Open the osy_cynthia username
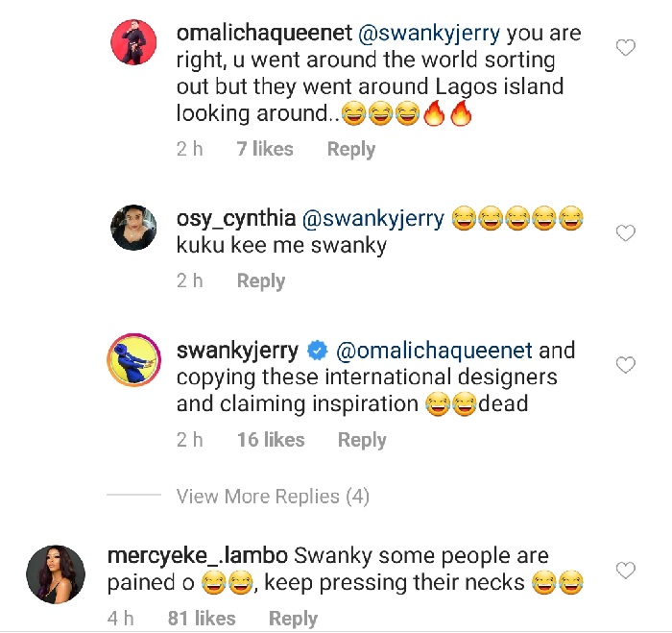The image size is (672, 633). (x=235, y=219)
